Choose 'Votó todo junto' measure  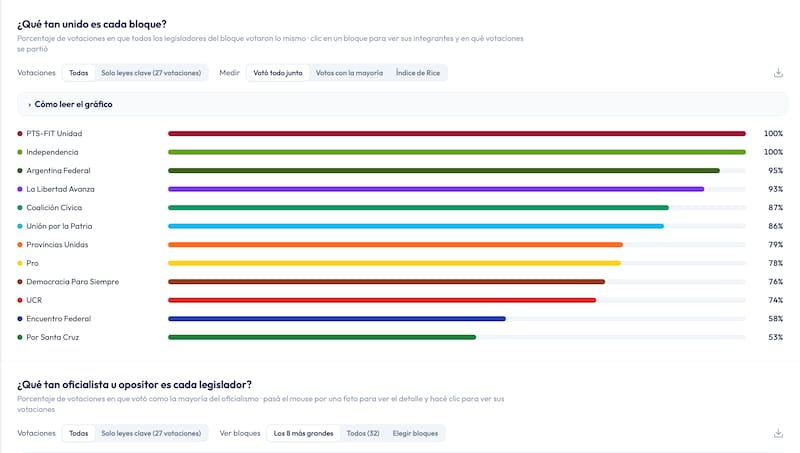click(x=278, y=73)
